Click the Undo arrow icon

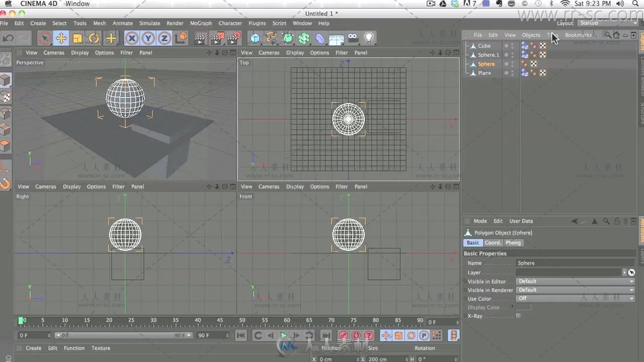coord(8,38)
